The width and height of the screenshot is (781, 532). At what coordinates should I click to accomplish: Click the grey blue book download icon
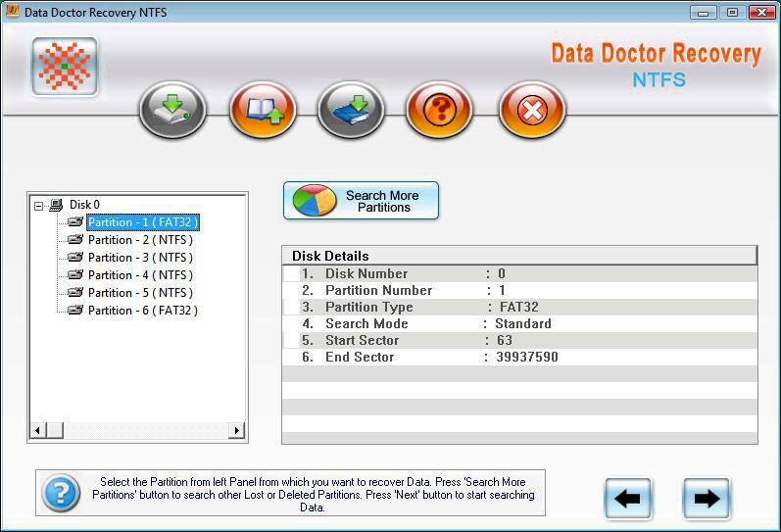tap(351, 110)
